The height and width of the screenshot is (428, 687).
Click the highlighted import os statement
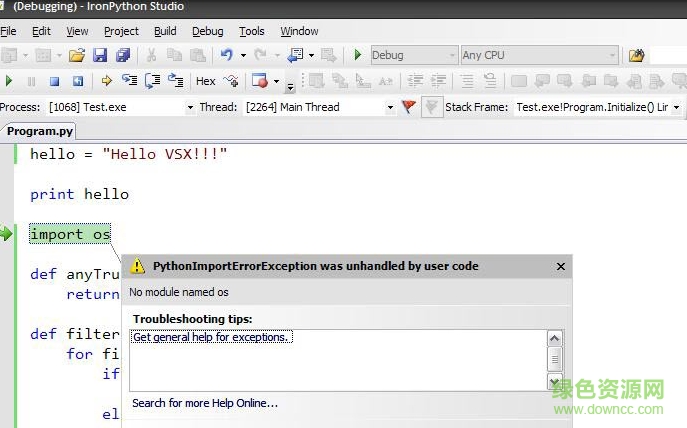(70, 234)
